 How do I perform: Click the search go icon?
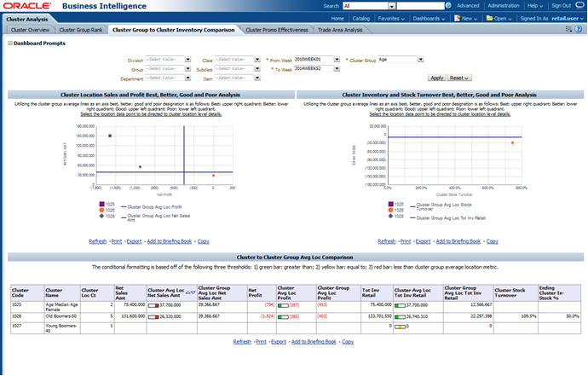pos(448,6)
